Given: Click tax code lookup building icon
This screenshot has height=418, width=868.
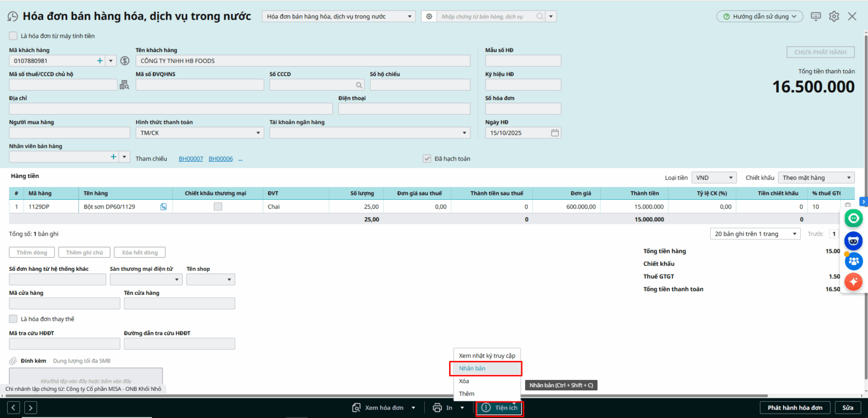Looking at the screenshot, I should (x=124, y=85).
